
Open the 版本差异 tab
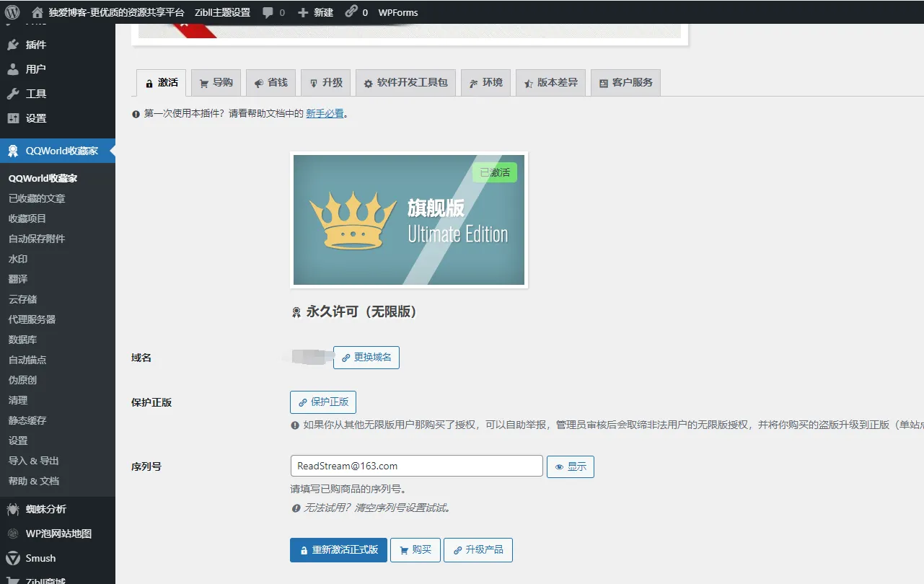pyautogui.click(x=550, y=82)
